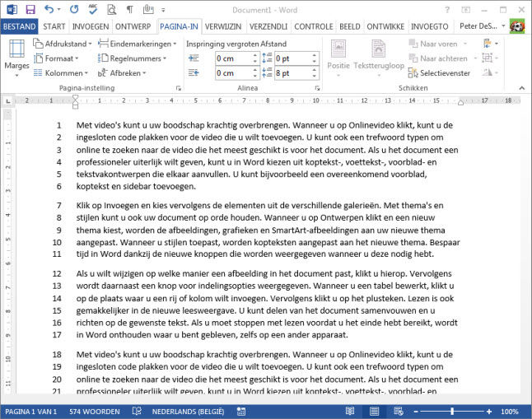
Task: Decrease right indent with down stepper
Action: (x=255, y=77)
